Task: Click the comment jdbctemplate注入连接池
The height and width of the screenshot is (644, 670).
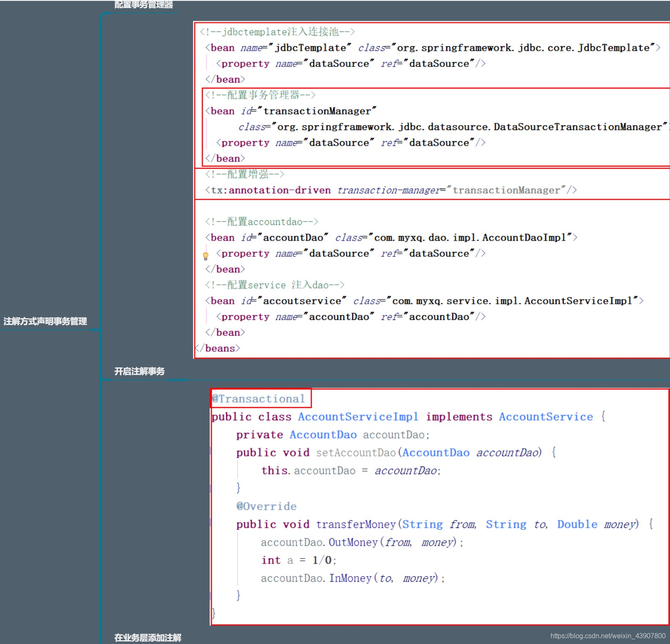Action: pyautogui.click(x=277, y=32)
